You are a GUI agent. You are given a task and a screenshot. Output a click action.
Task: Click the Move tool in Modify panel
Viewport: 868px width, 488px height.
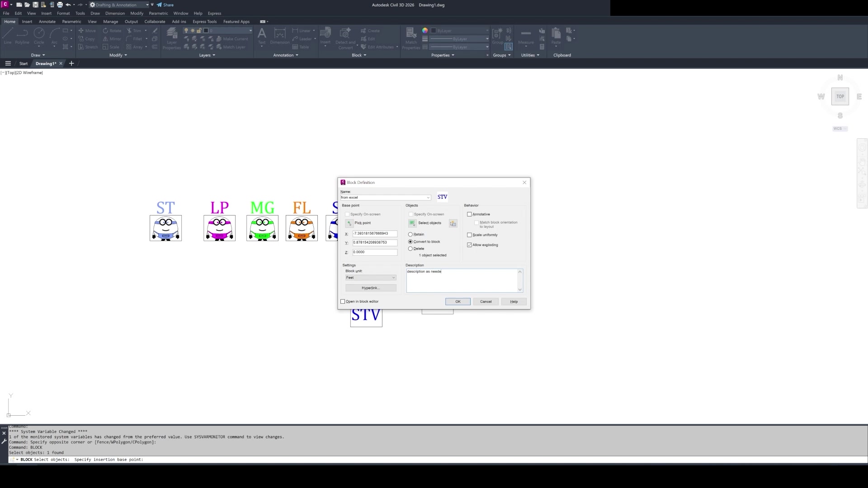click(87, 31)
